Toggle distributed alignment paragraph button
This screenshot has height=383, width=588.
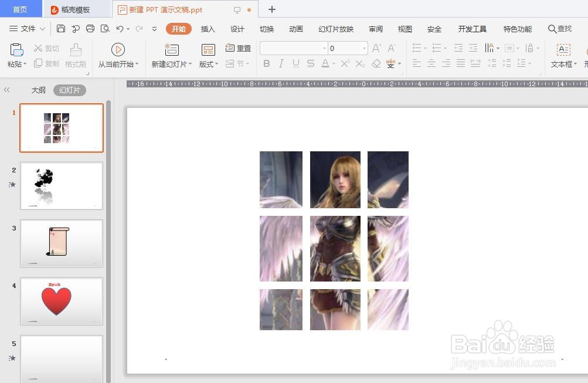[475, 63]
